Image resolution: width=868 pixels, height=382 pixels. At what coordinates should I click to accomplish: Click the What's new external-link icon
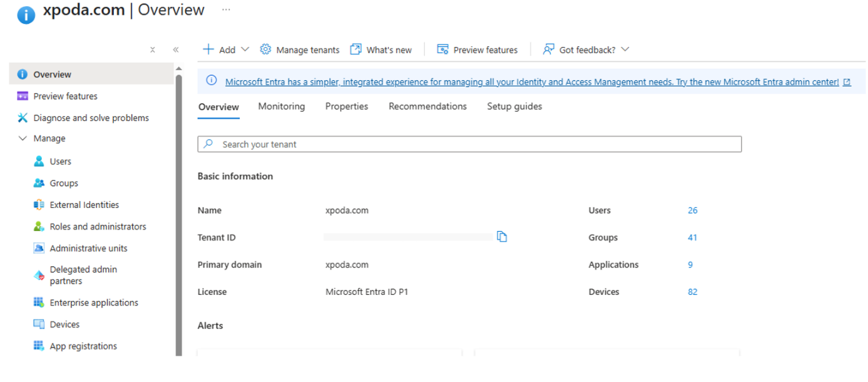355,49
